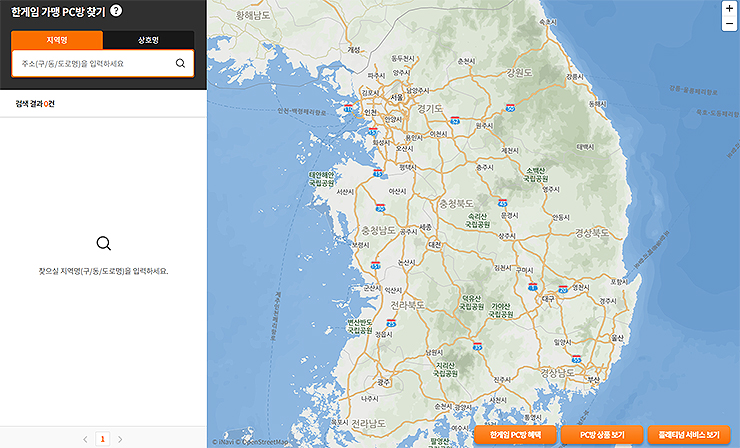Click the 부산 label on map
Screen dimensions: 740x448
593,380
